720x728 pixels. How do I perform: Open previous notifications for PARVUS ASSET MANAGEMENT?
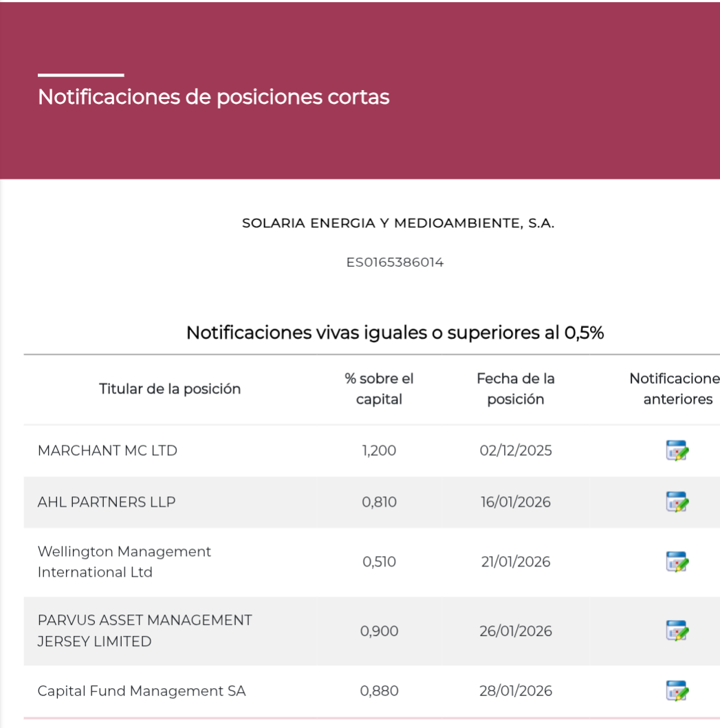click(x=677, y=630)
